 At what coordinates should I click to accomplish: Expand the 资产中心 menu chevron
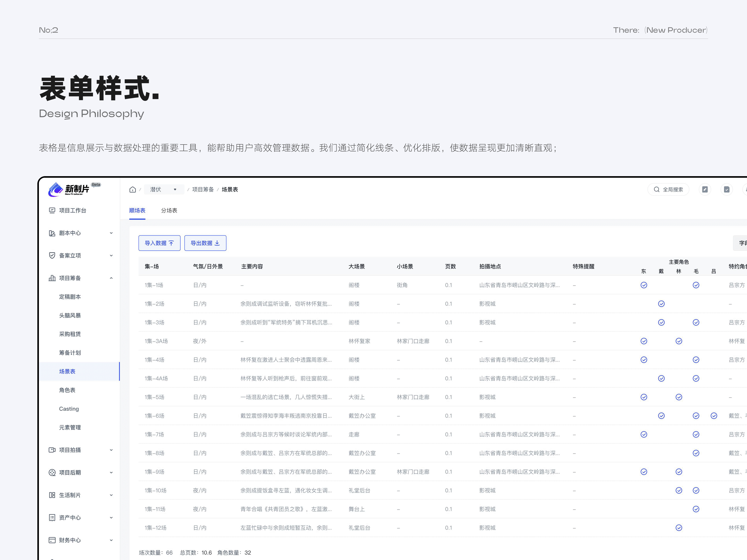(x=111, y=517)
